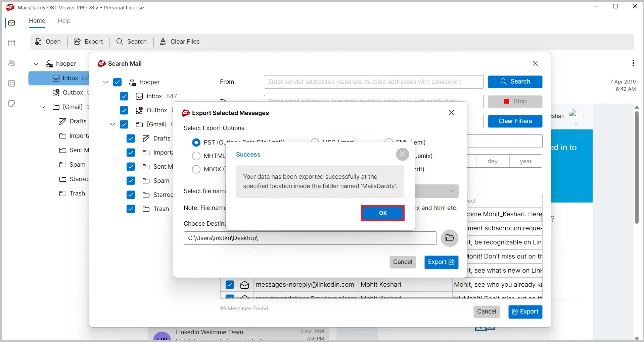
Task: Click the year date field
Action: (x=526, y=161)
